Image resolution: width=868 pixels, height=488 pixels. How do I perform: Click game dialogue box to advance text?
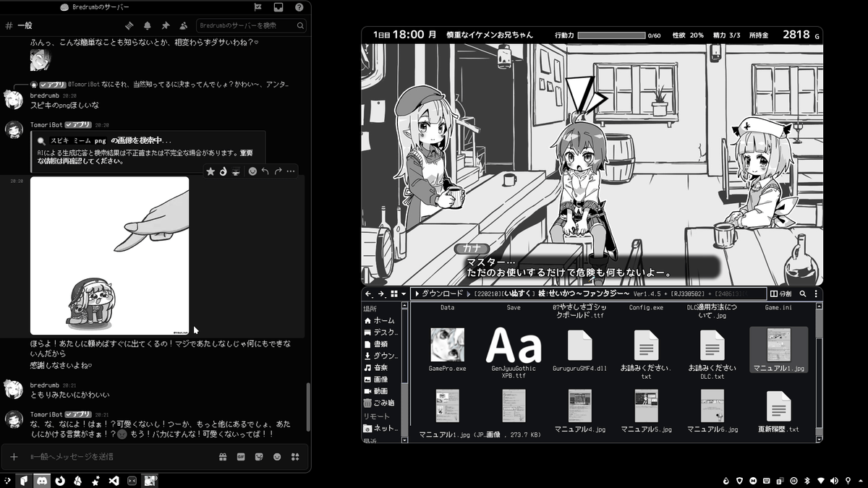tap(592, 267)
